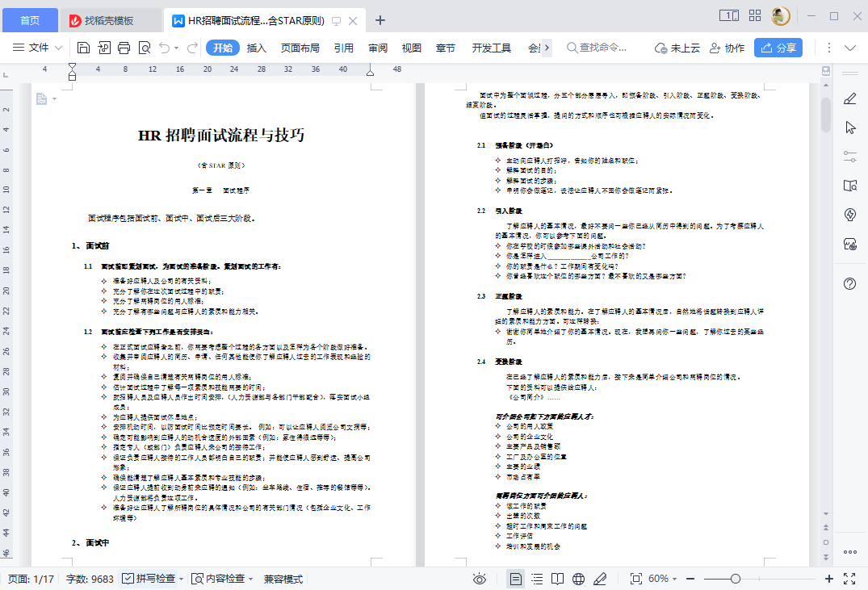Close the HR招聘面试流程 document tab
Viewport: 868px width, 590px height.
(x=353, y=21)
